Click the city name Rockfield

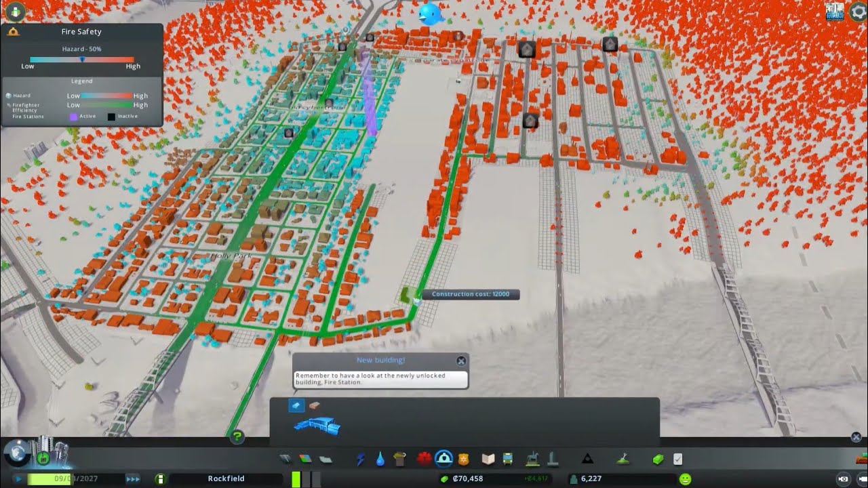(226, 479)
